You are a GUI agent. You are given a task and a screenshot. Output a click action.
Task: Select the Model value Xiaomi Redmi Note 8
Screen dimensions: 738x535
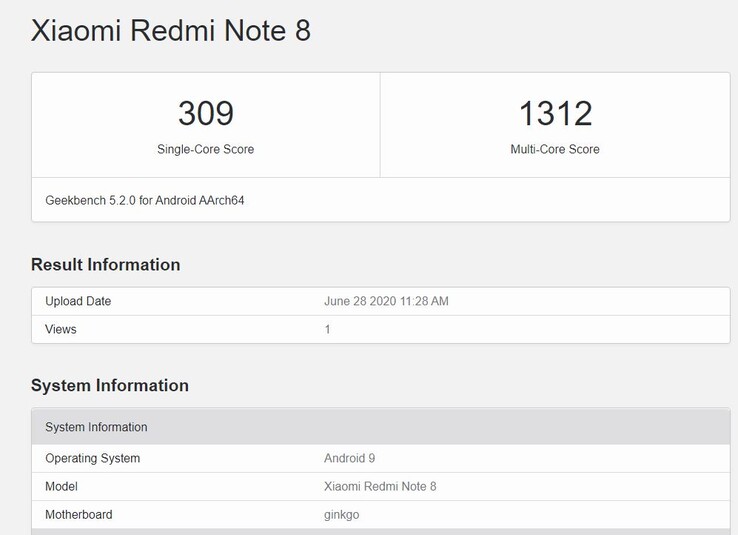tap(380, 487)
